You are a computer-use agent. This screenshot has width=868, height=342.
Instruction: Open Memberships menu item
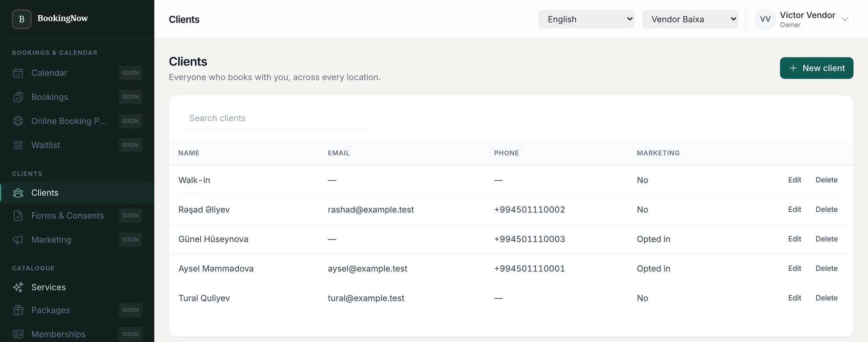click(x=77, y=334)
